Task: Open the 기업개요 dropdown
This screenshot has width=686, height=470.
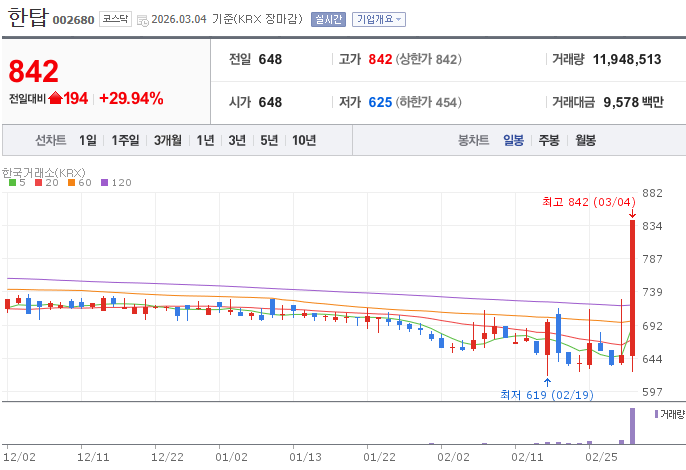Action: [x=379, y=19]
